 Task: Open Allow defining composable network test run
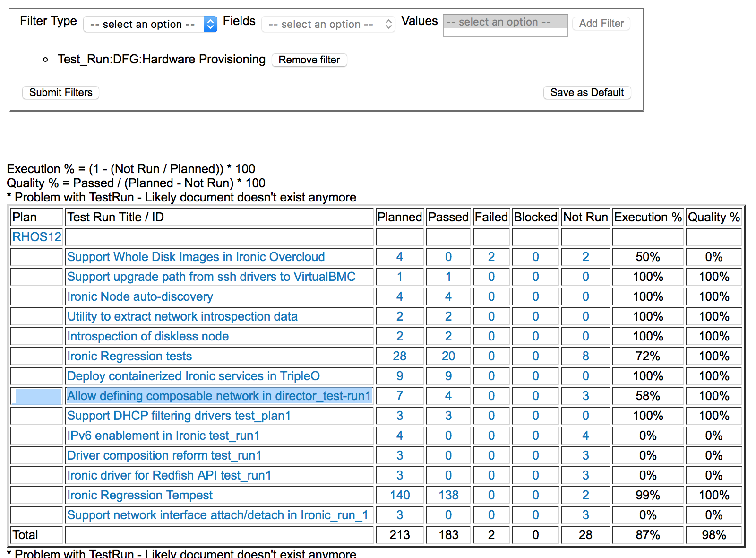click(219, 396)
